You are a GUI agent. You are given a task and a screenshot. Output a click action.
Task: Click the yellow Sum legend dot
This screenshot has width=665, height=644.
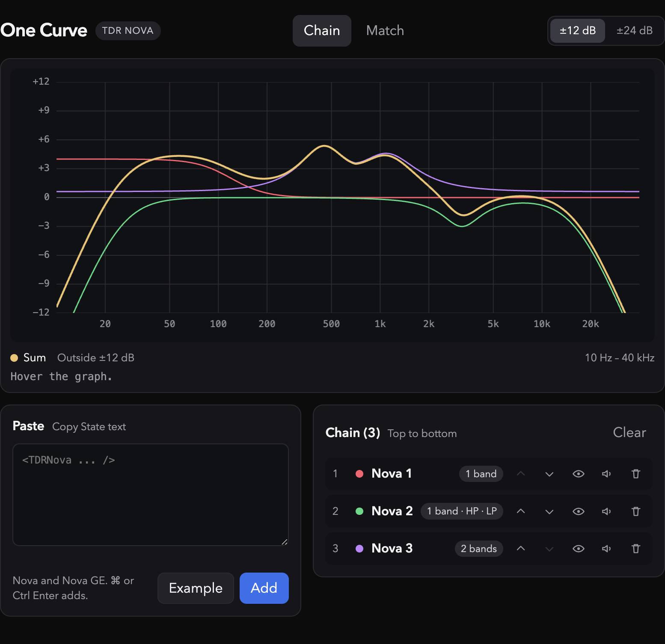[x=14, y=358]
